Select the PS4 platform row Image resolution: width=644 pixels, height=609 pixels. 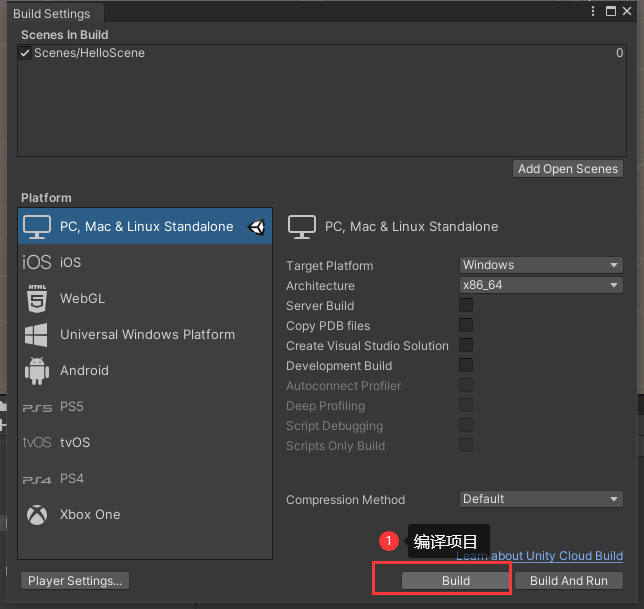pyautogui.click(x=145, y=479)
